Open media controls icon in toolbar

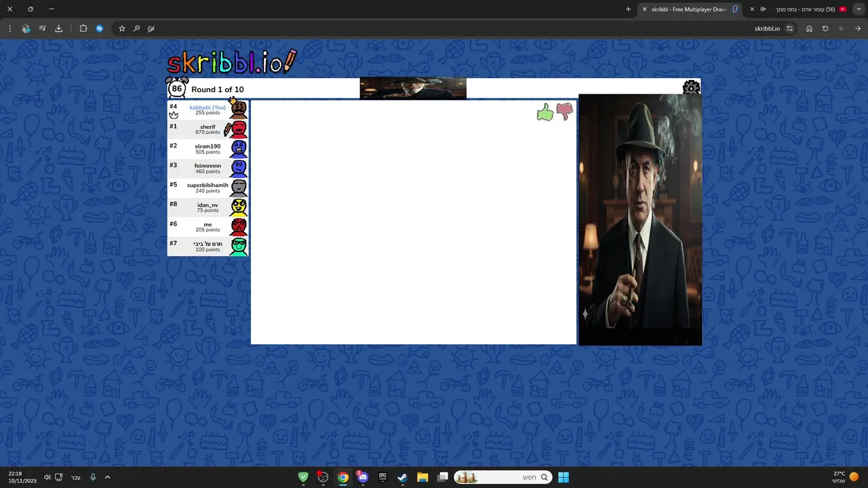coord(42,28)
